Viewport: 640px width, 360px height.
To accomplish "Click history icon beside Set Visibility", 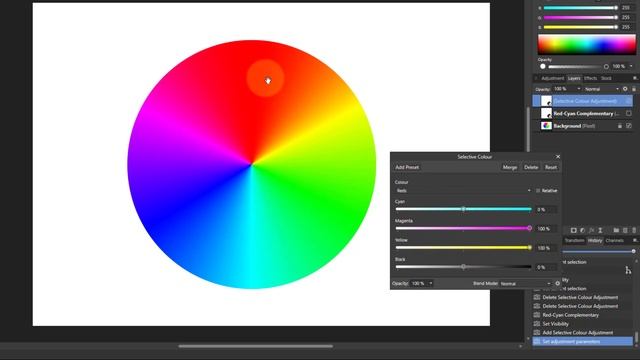I will click(x=537, y=324).
